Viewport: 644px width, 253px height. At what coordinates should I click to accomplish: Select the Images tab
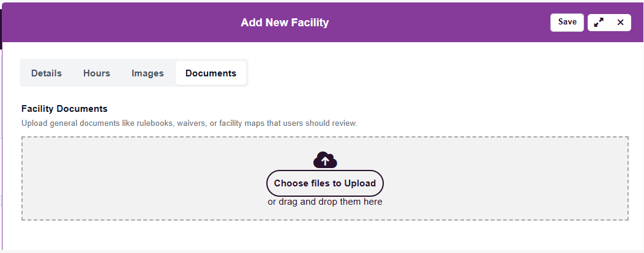click(x=148, y=73)
